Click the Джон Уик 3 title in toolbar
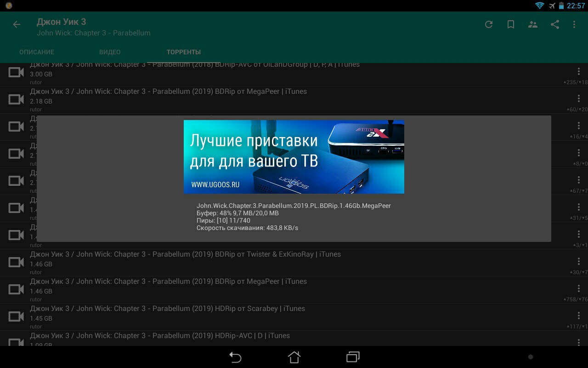Screen dimensions: 588x368 pyautogui.click(x=61, y=22)
